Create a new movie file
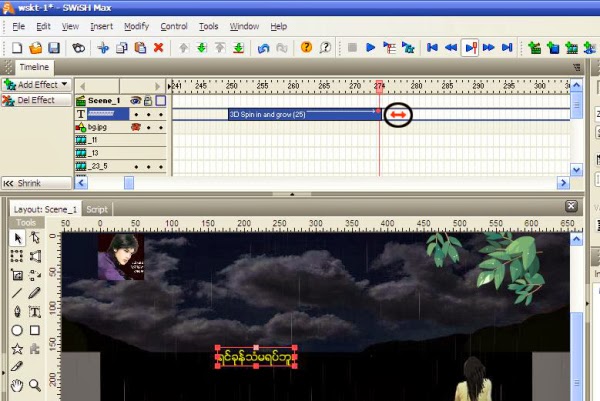The height and width of the screenshot is (401, 600). (17, 48)
